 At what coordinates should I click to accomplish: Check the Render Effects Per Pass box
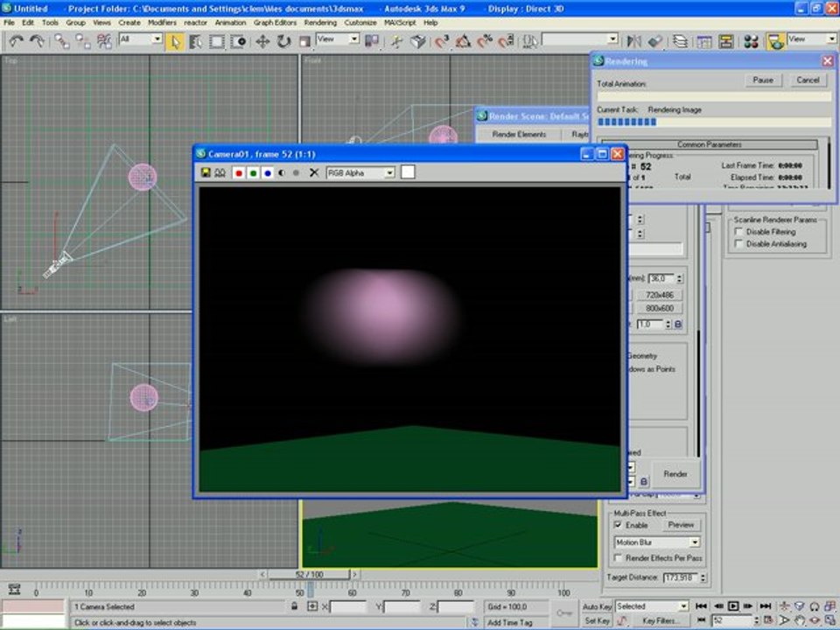(x=619, y=557)
